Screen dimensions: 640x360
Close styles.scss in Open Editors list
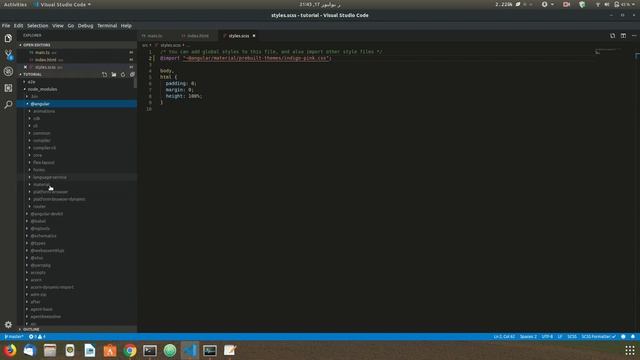[x=25, y=67]
